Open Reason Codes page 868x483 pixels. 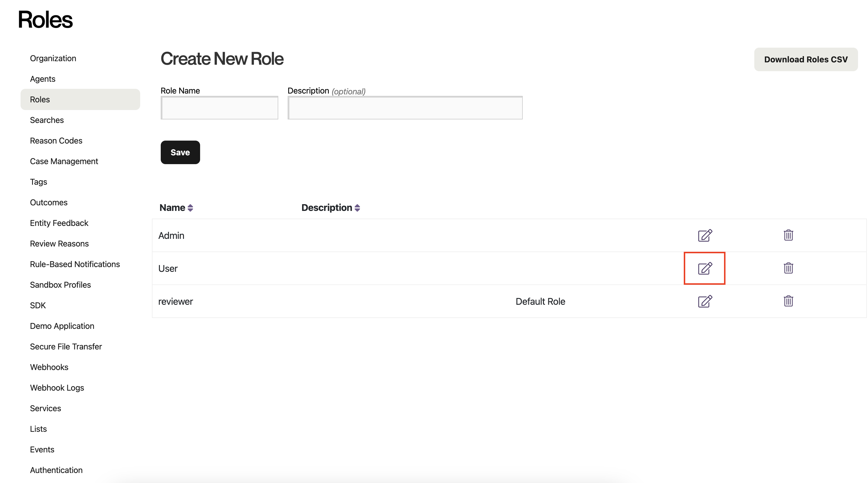(56, 141)
